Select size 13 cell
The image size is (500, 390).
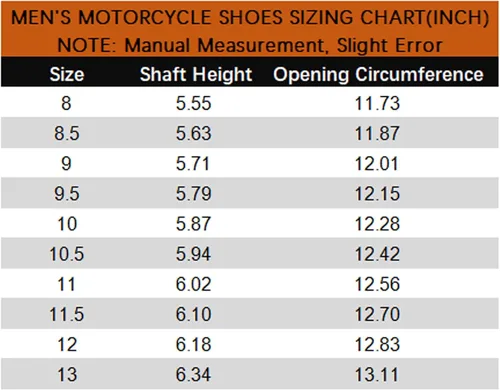tap(67, 375)
